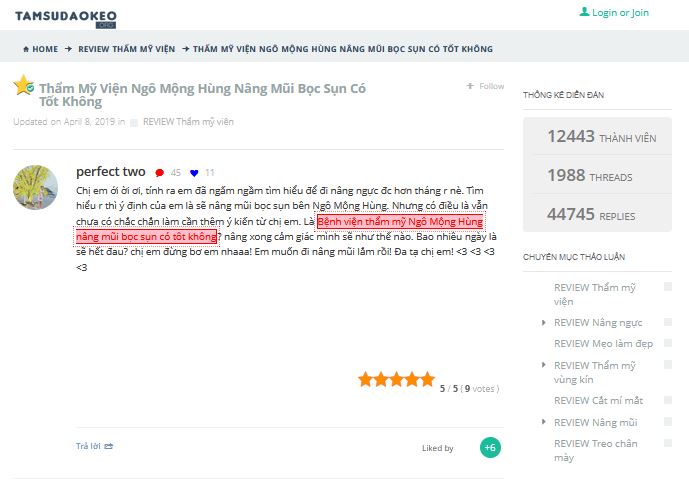Rate the post with the fifth orange star
The height and width of the screenshot is (485, 689).
point(427,379)
